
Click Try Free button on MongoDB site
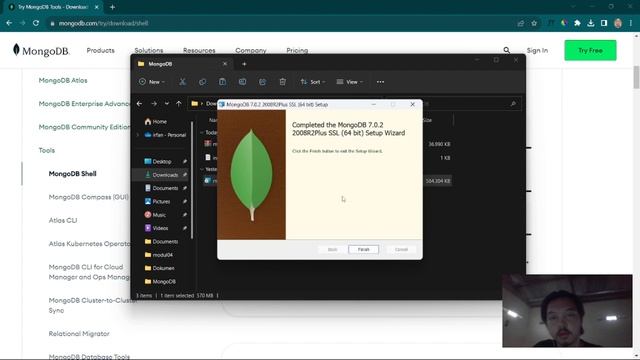[590, 51]
